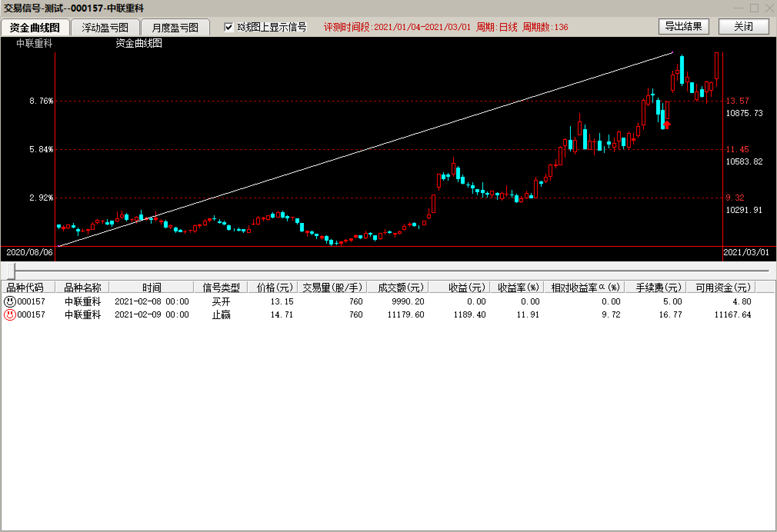777x532 pixels.
Task: Select the 资金曲线图 tab
Action: 35,27
